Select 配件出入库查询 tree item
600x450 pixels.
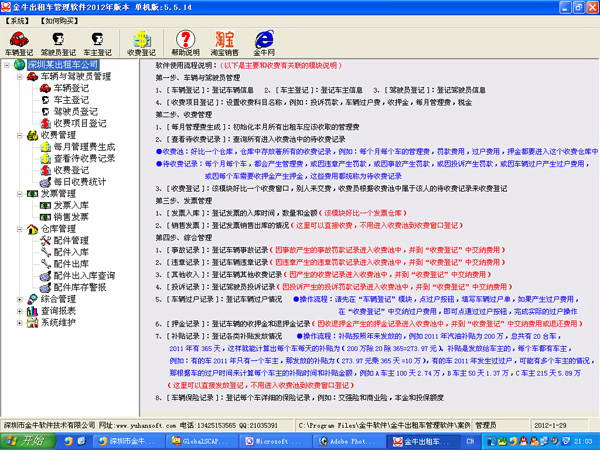(84, 276)
